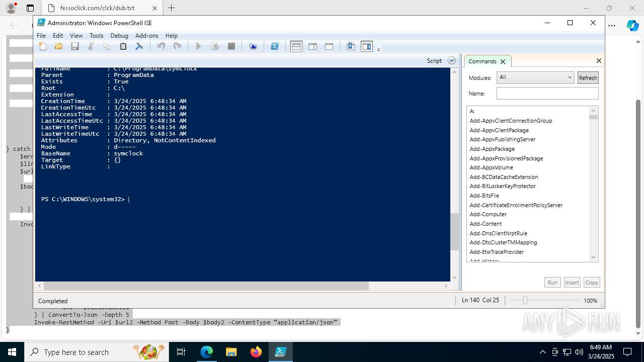Screen dimensions: 644x362
Task: Click the Insert command button
Action: tap(572, 283)
